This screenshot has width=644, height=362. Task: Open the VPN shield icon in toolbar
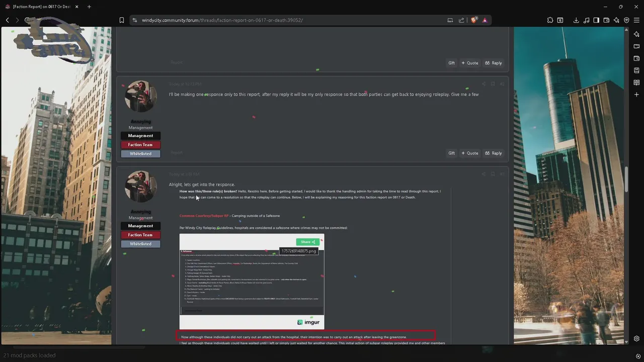(626, 20)
